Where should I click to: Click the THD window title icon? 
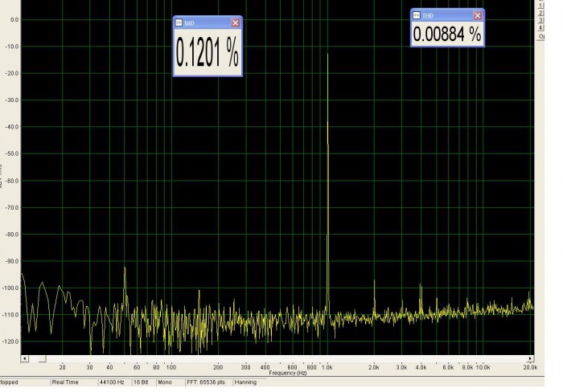click(x=417, y=15)
